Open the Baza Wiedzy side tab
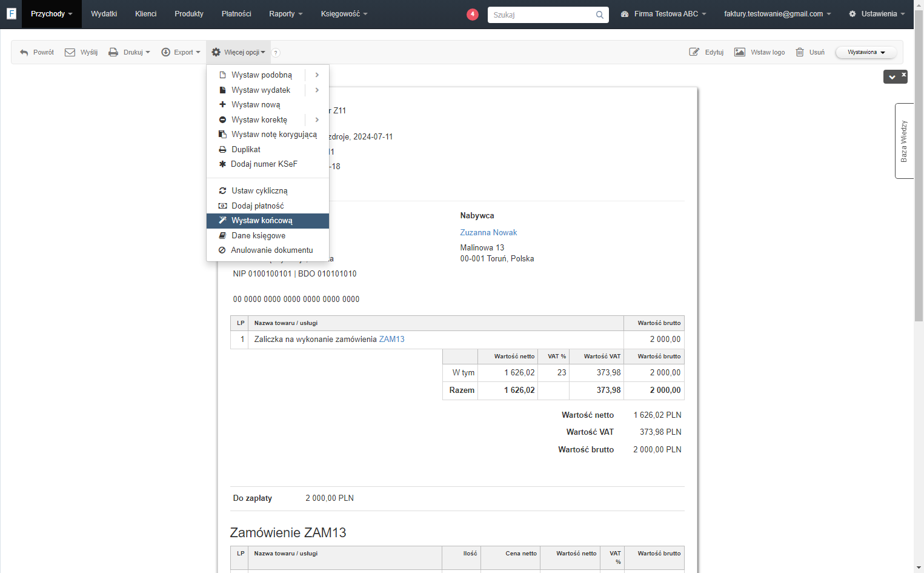Viewport: 924px width, 573px height. (x=904, y=141)
